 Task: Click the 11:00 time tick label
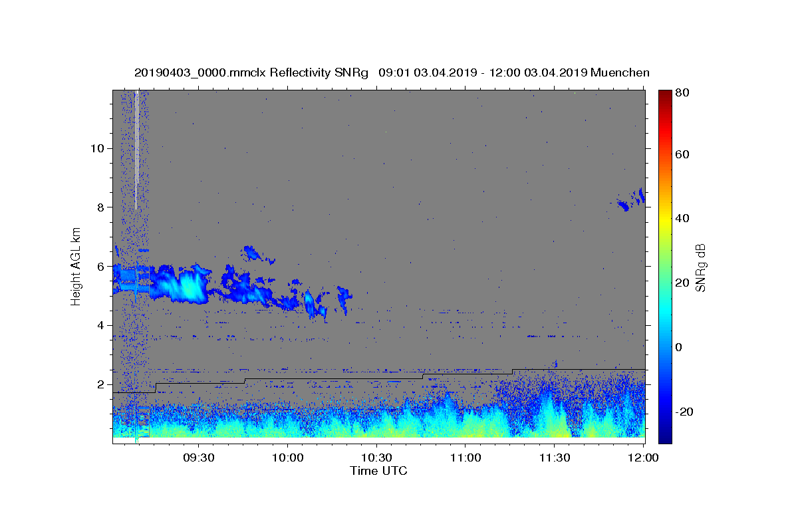465,458
